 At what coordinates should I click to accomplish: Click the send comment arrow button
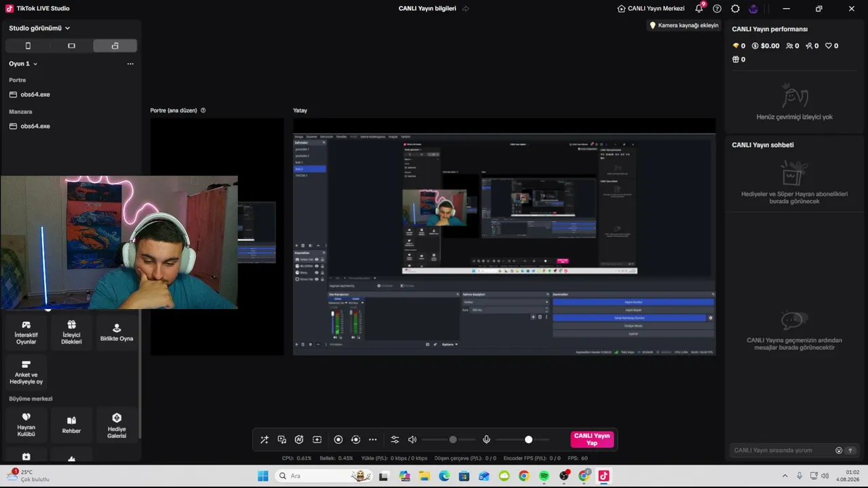tap(850, 450)
